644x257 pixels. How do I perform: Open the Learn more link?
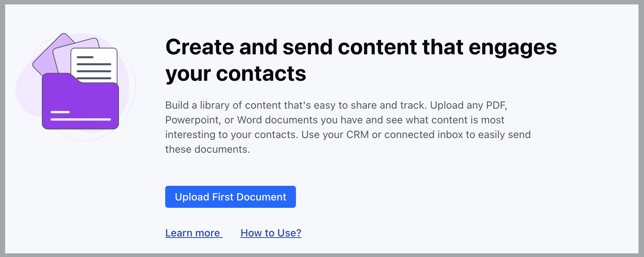pos(193,233)
